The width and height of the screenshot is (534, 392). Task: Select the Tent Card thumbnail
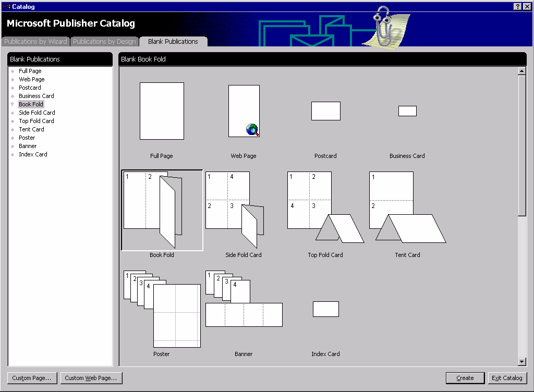[408, 207]
